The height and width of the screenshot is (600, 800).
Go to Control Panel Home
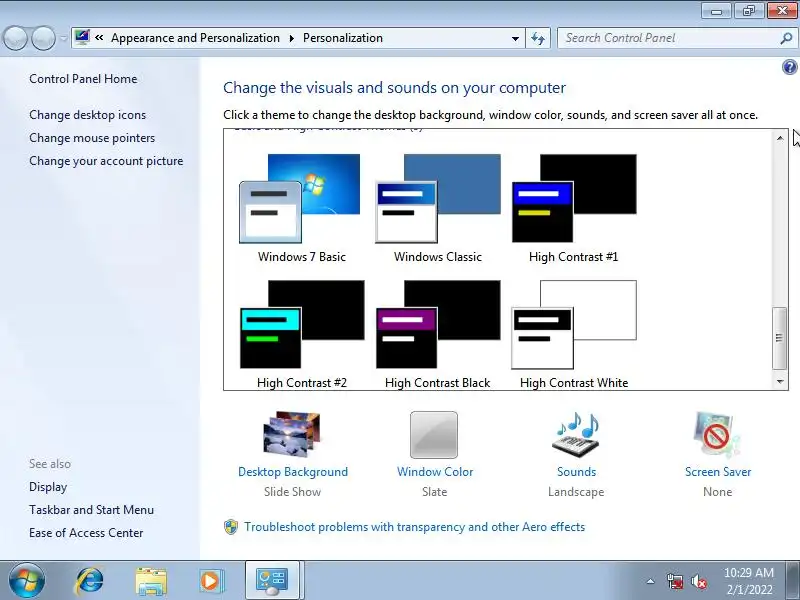pos(83,79)
